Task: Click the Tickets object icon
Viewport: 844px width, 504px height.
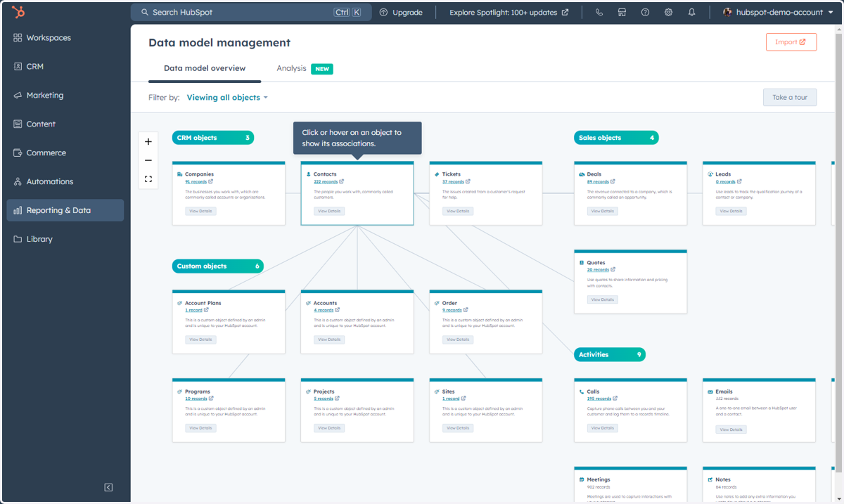Action: click(x=437, y=174)
